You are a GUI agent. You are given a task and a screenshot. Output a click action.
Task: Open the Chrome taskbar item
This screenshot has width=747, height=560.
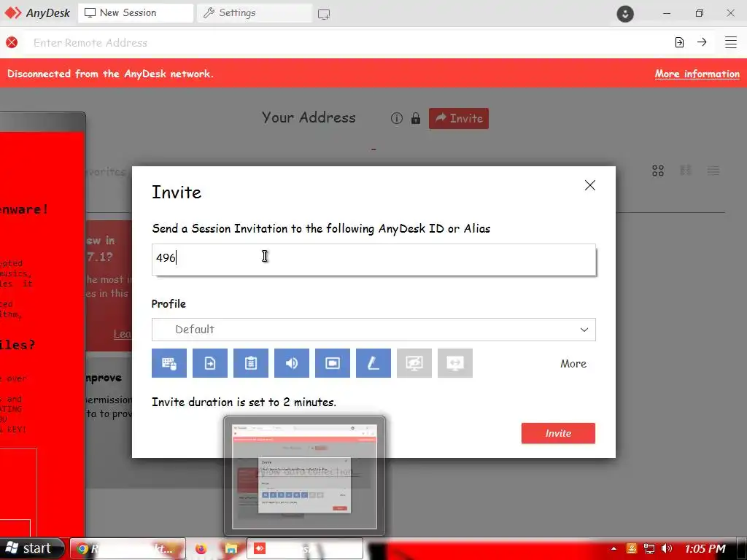(128, 549)
